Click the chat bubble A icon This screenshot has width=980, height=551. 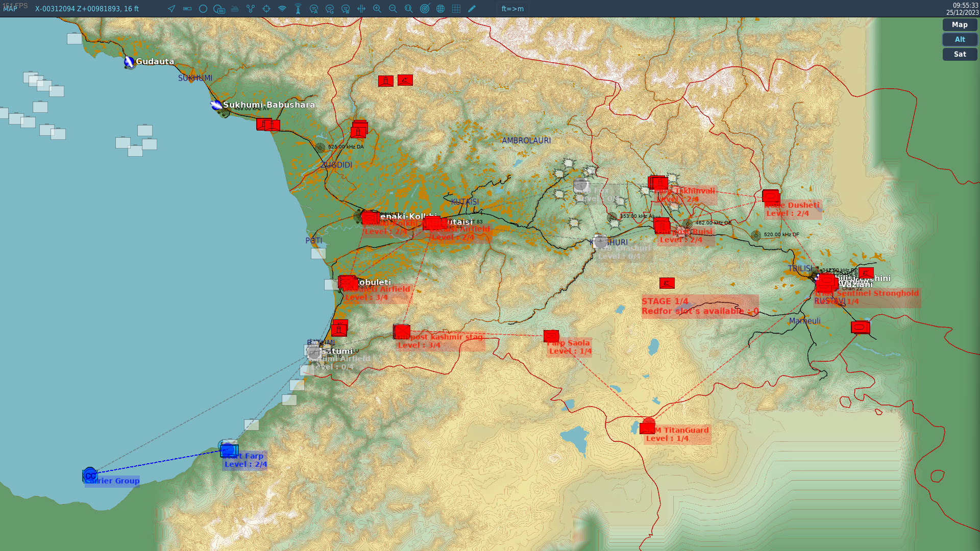tap(314, 9)
